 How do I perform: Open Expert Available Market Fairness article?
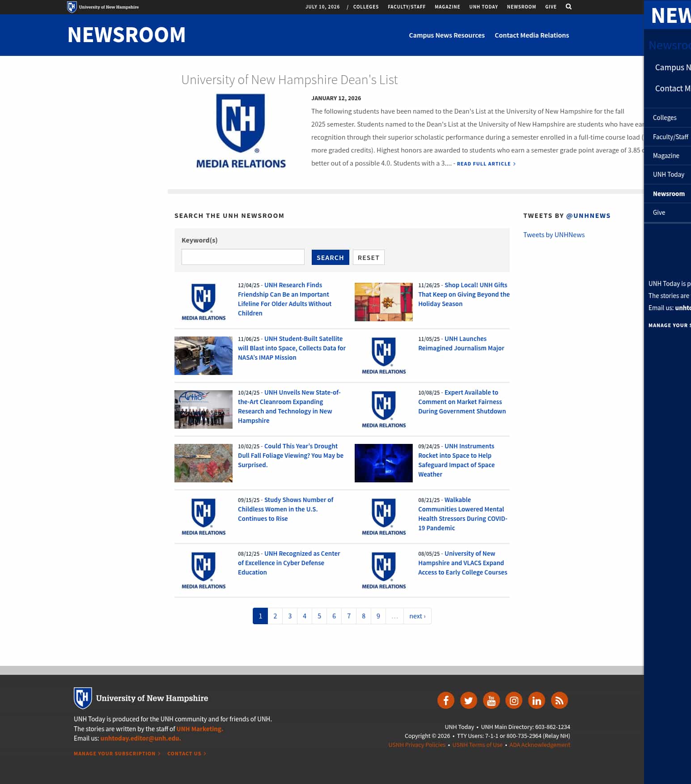(x=462, y=402)
